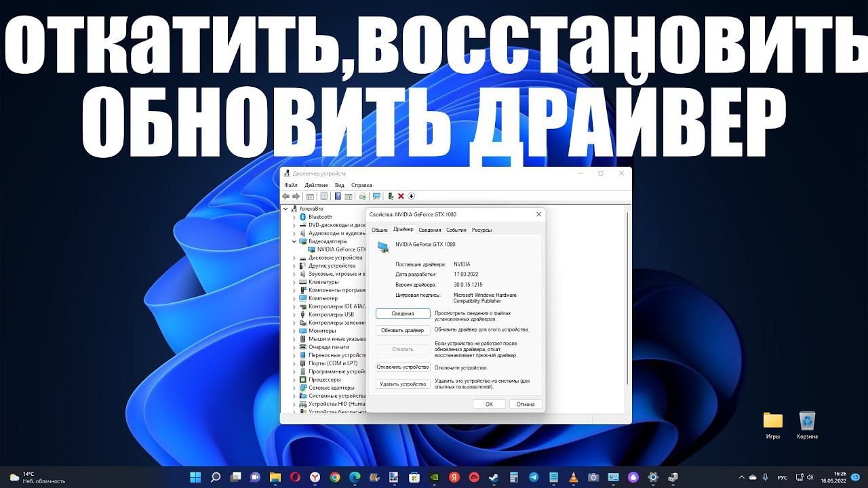Open the Вид menu
This screenshot has width=868, height=488.
340,185
